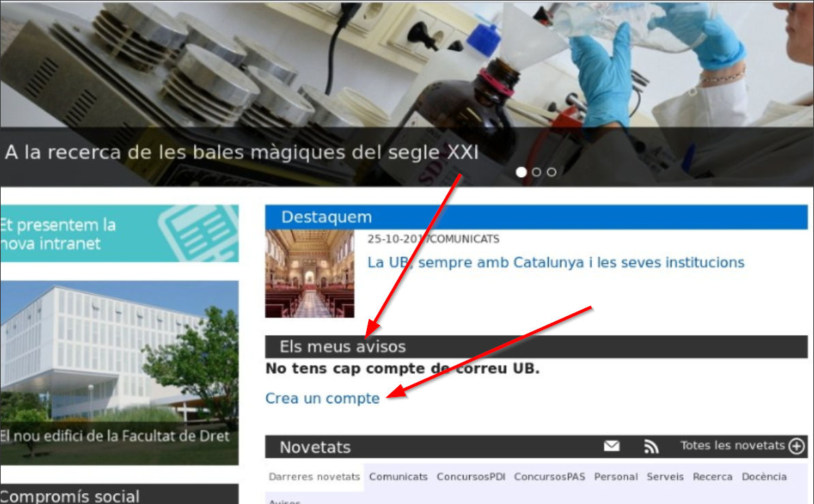Image resolution: width=814 pixels, height=504 pixels.
Task: Open 'La UB, sempre amb Catalunya' article link
Action: pos(556,262)
